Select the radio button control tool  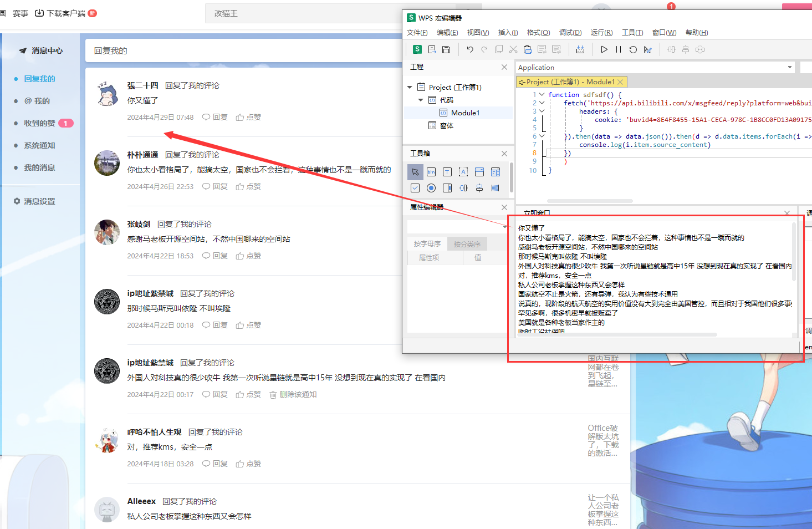click(431, 188)
